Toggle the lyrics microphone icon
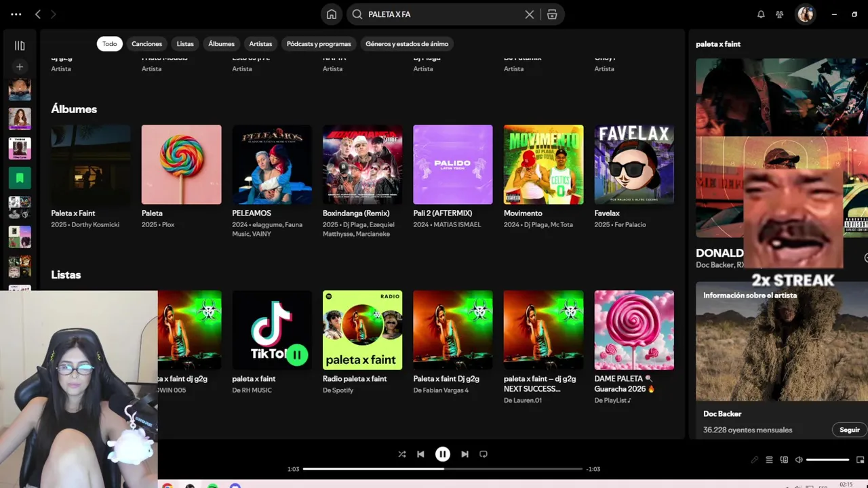This screenshot has width=868, height=488. 754,460
